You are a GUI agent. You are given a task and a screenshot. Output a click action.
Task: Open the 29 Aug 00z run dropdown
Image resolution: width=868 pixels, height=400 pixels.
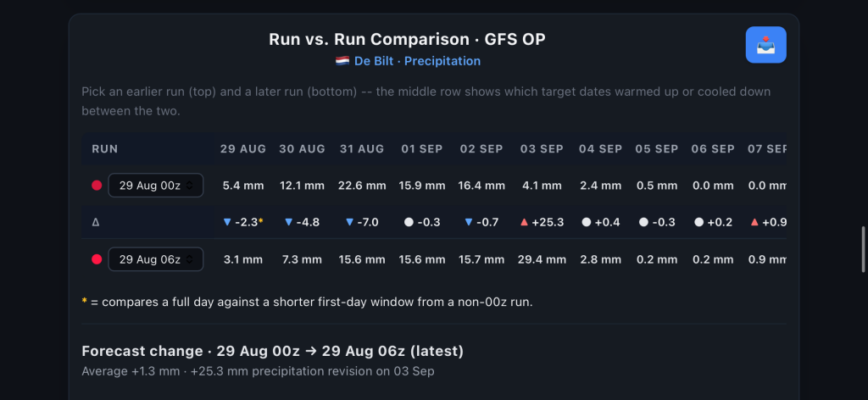point(156,186)
